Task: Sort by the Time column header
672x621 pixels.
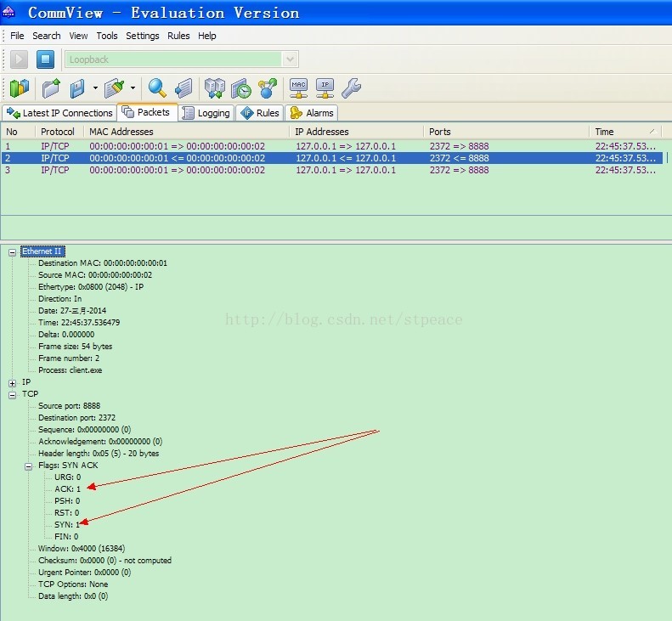Action: pos(626,132)
